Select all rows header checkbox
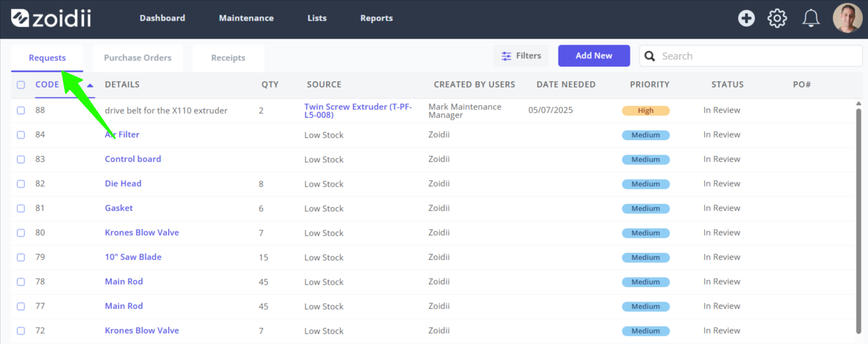Viewport: 868px width, 344px height. 21,85
